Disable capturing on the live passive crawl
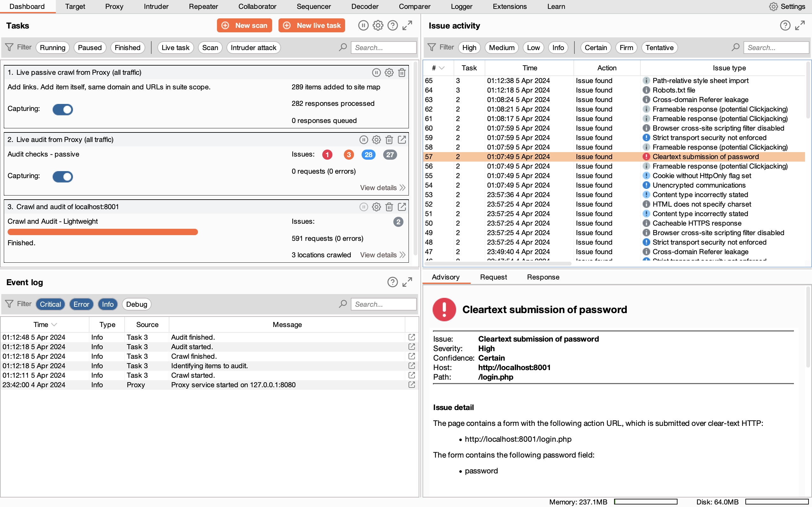812x507 pixels. (x=63, y=109)
